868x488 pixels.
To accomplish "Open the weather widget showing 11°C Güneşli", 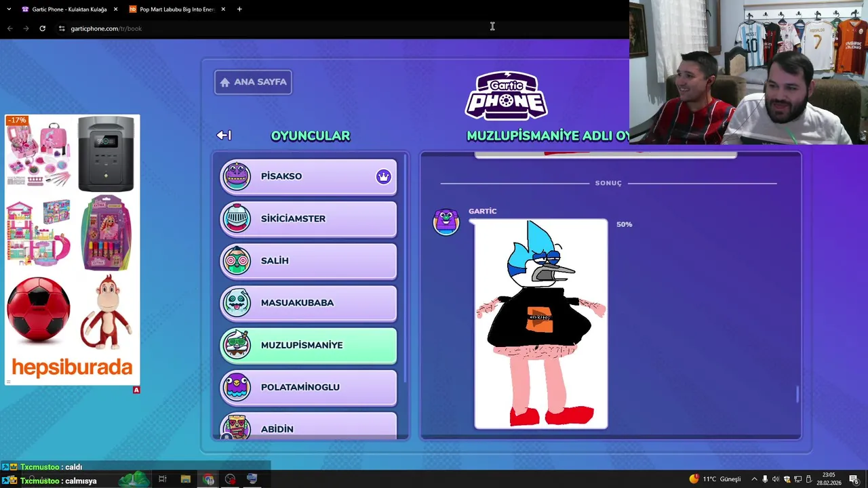I will pos(716,479).
